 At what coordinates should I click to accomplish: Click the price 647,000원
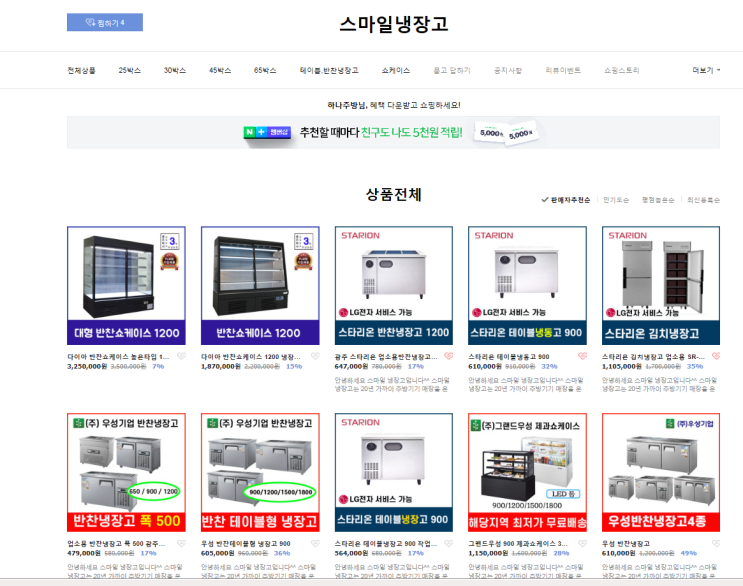click(x=351, y=366)
